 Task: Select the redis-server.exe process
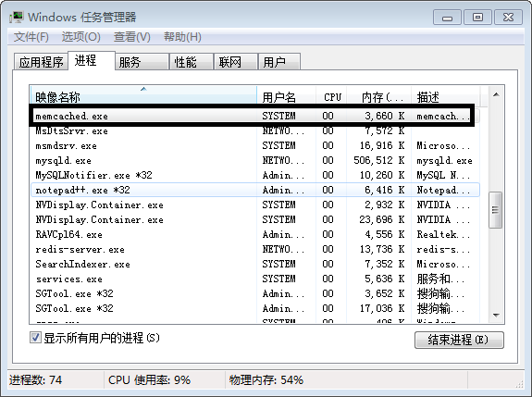click(254, 250)
